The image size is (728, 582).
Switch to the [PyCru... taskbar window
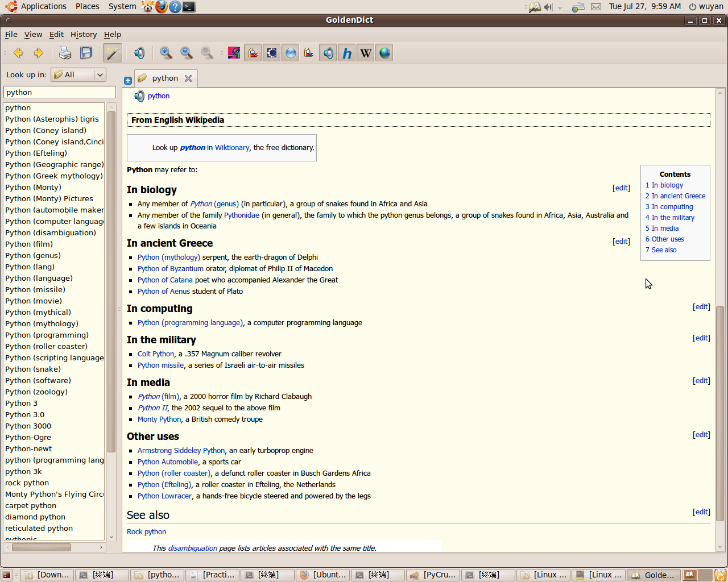click(433, 575)
